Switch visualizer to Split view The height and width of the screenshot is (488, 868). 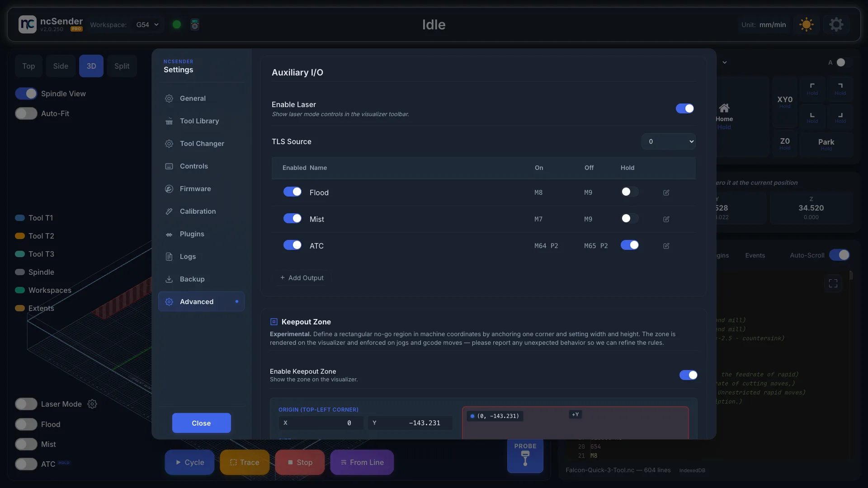click(122, 66)
